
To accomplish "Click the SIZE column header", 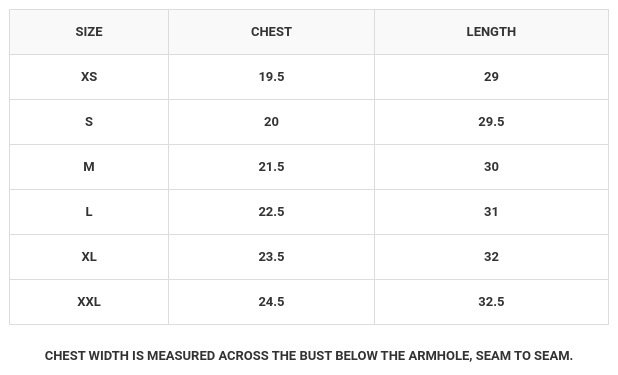I will [x=89, y=32].
